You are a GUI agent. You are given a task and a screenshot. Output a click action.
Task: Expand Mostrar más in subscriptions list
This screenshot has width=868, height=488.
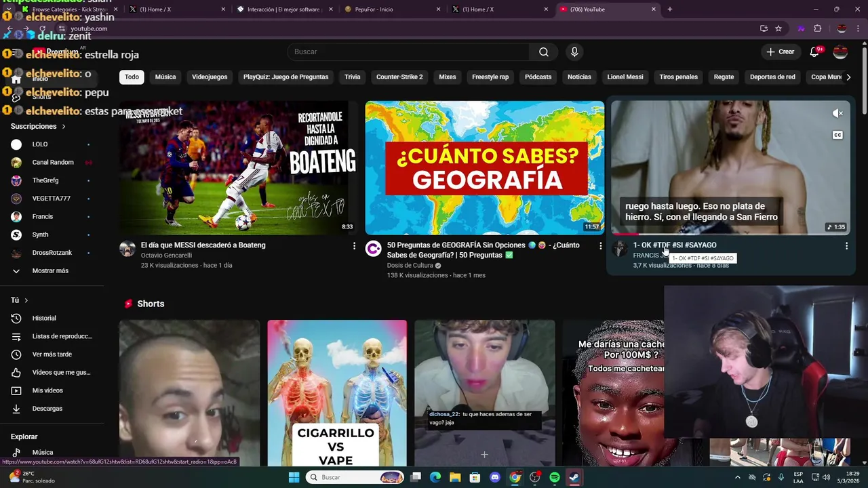[x=52, y=270]
